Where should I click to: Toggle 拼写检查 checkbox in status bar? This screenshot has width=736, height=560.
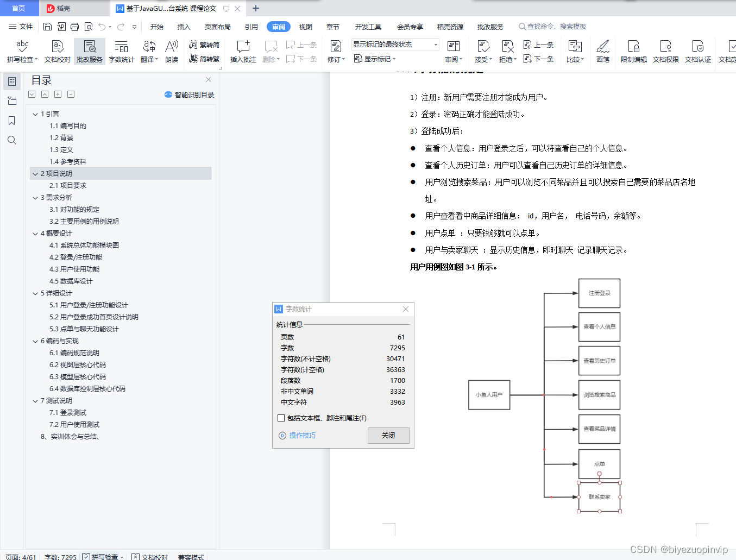pyautogui.click(x=86, y=557)
